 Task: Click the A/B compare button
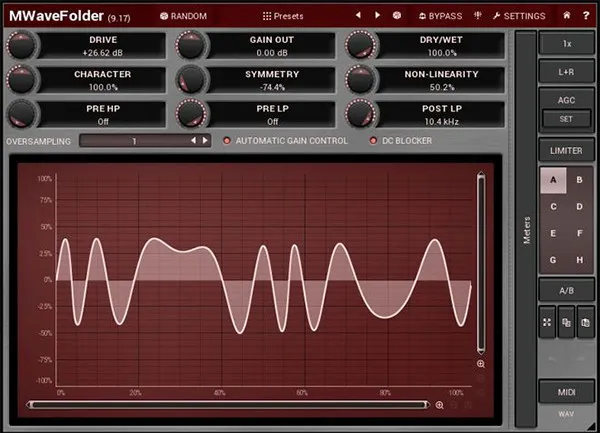tap(566, 289)
